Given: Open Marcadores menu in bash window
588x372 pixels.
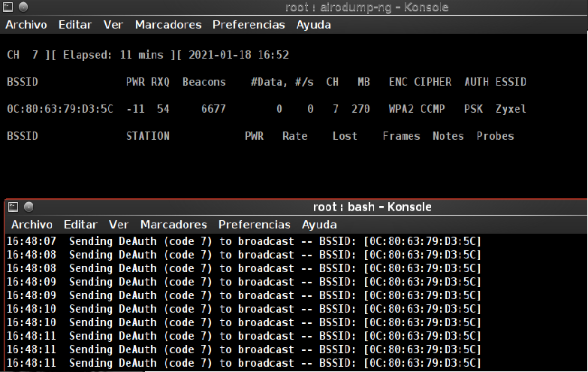Looking at the screenshot, I should (x=173, y=225).
